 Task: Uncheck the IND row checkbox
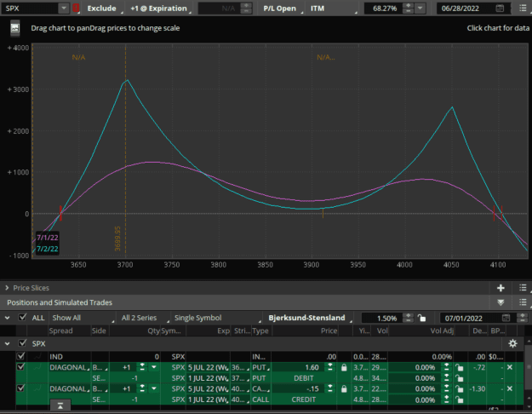(20, 356)
